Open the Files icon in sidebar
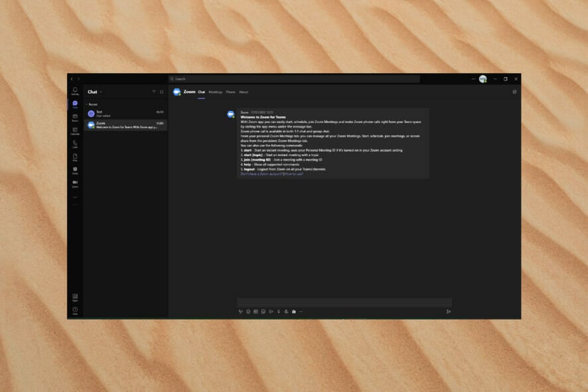This screenshot has height=392, width=588. 75,157
